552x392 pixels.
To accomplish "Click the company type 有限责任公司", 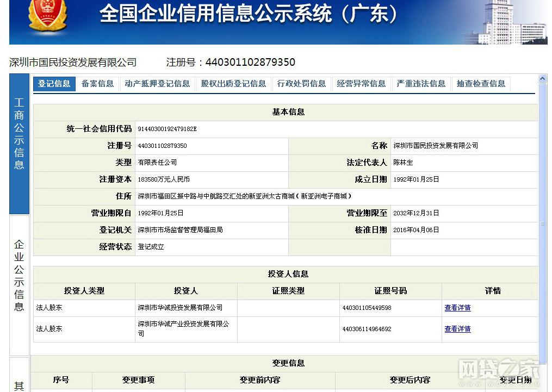I will 157,163.
